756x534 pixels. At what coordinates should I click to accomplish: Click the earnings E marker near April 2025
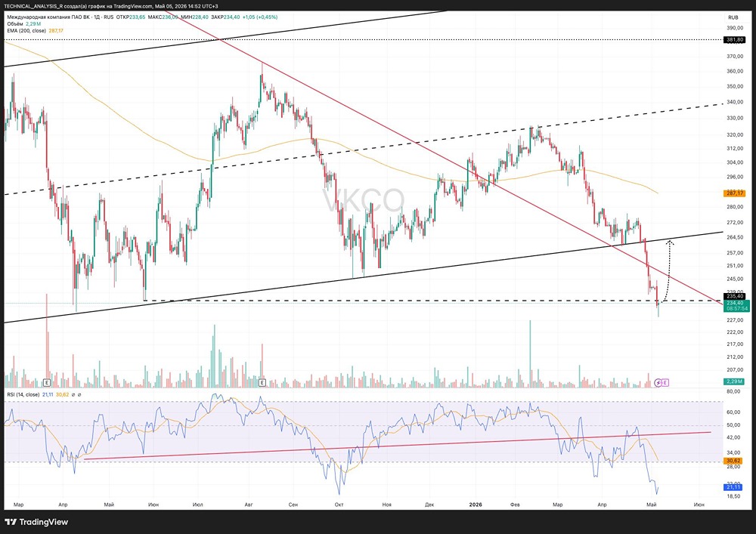pyautogui.click(x=47, y=383)
